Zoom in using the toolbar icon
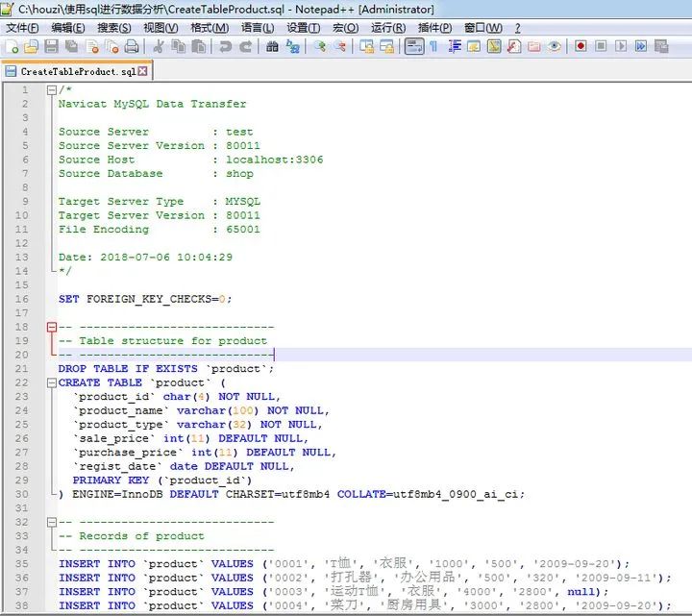Screen dimensions: 692x616 tap(319, 46)
